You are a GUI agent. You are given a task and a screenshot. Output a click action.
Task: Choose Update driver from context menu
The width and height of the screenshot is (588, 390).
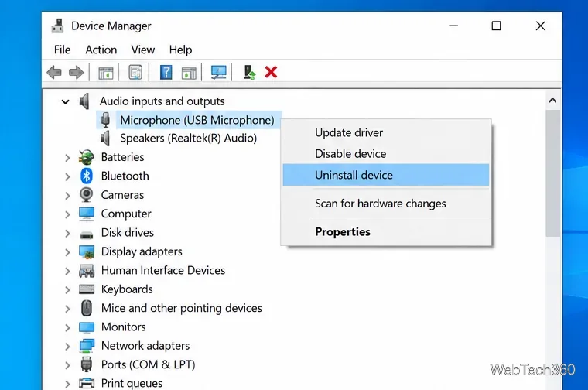[x=386, y=133]
